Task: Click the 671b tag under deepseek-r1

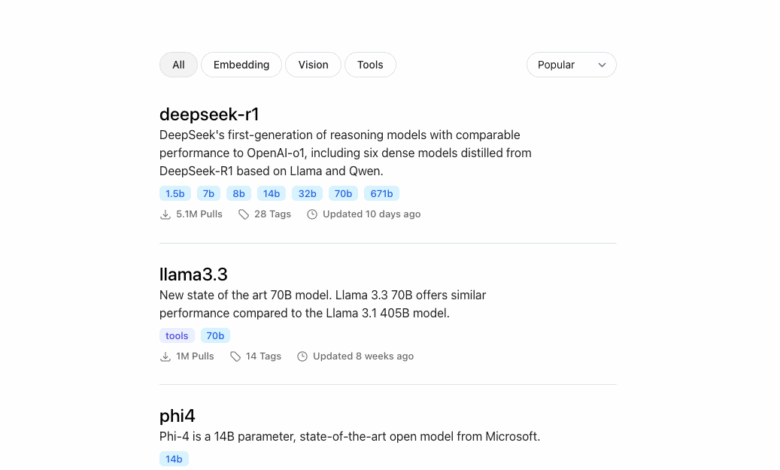Action: click(382, 193)
